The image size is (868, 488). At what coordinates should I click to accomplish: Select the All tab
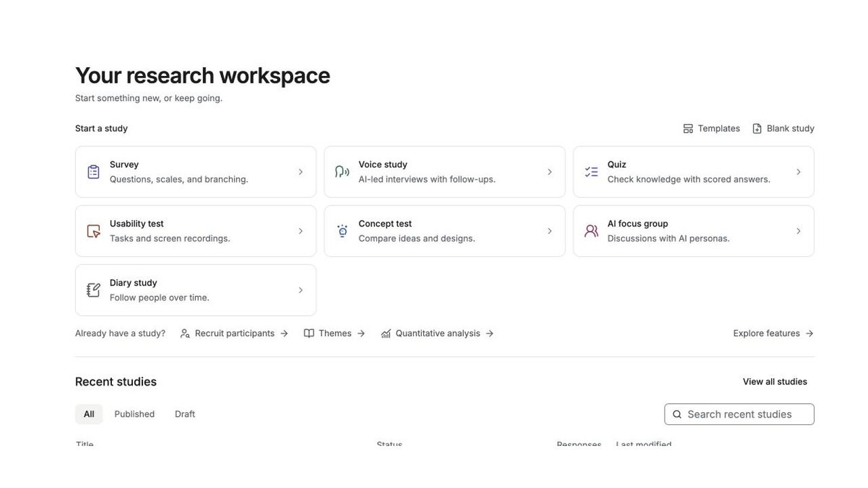point(89,414)
